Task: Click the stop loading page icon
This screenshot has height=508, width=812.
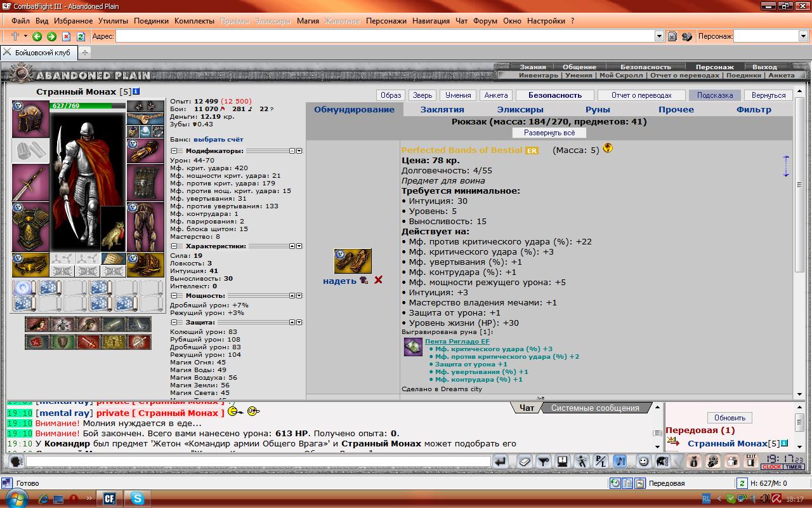Action: coord(66,37)
